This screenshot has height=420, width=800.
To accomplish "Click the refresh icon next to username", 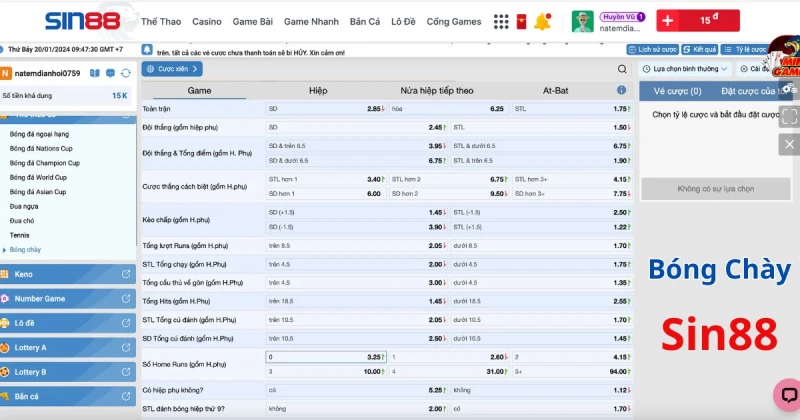I will (x=126, y=73).
